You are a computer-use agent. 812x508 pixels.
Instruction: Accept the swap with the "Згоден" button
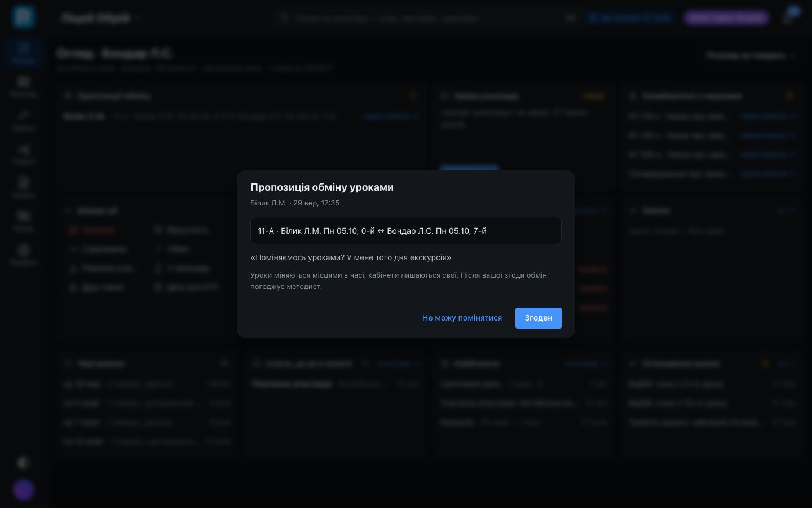pyautogui.click(x=538, y=318)
